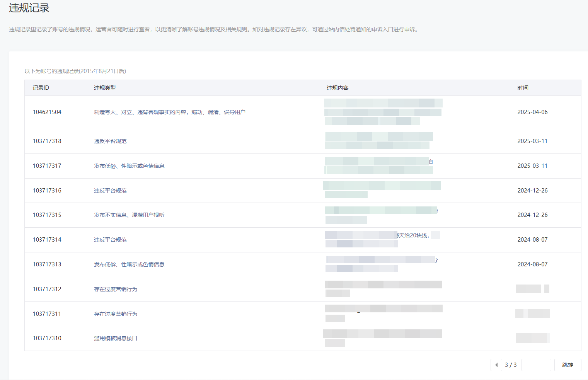The image size is (588, 380).
Task: Open 发布不实信息、混淆用户视听 link
Action: [129, 215]
